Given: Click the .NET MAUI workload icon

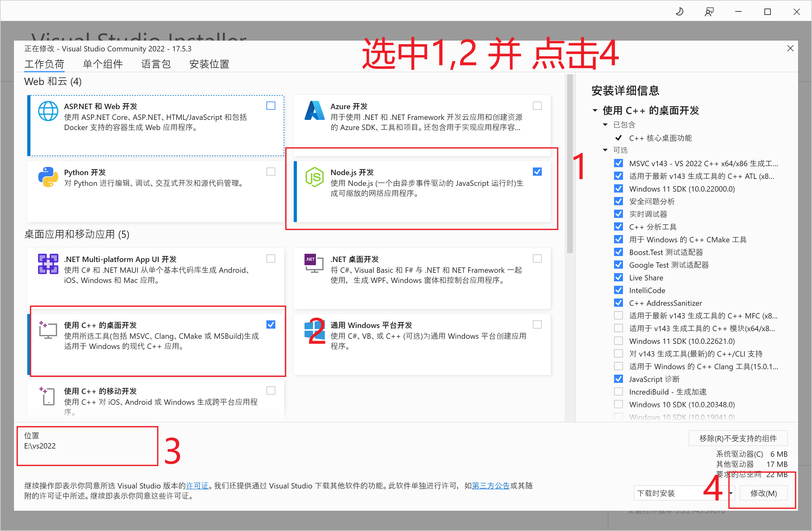Looking at the screenshot, I should (x=48, y=264).
